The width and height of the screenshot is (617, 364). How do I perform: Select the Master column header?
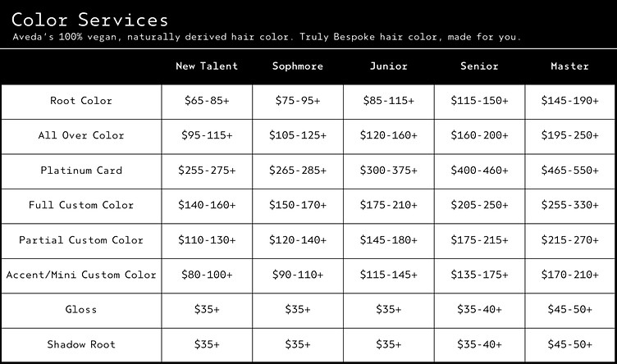[570, 66]
